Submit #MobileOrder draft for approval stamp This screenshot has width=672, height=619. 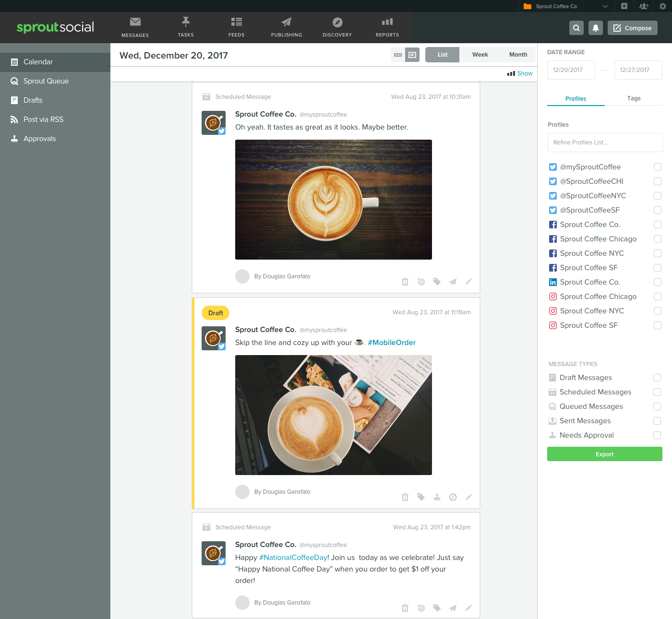coord(437,497)
